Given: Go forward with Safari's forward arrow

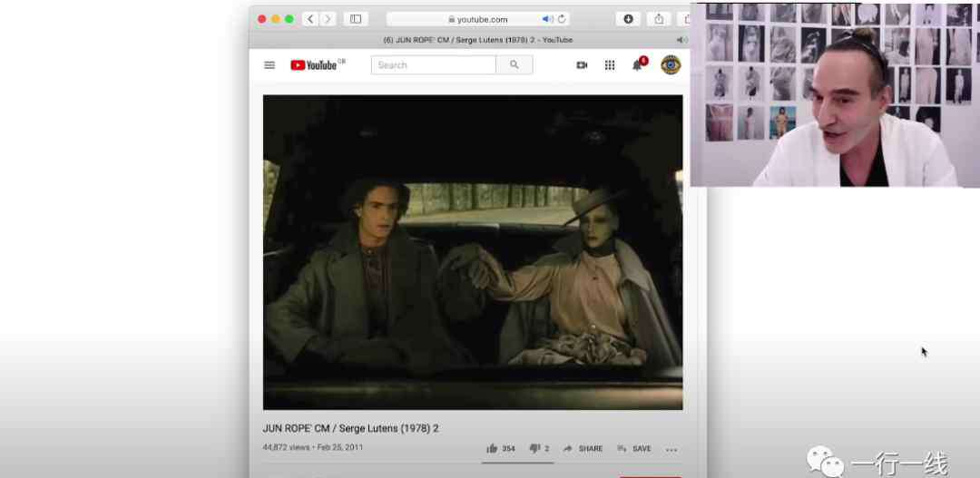Looking at the screenshot, I should pyautogui.click(x=328, y=19).
